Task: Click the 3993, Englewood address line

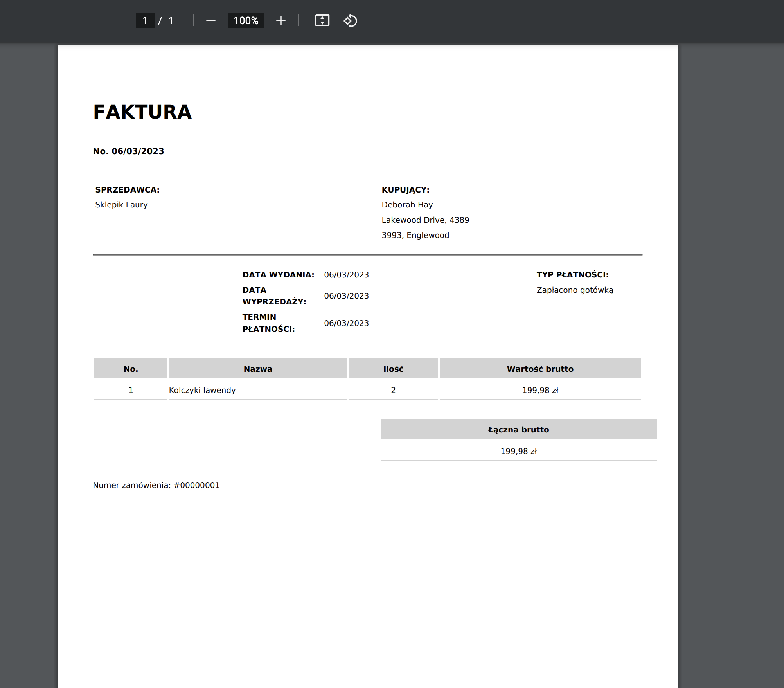Action: tap(415, 235)
